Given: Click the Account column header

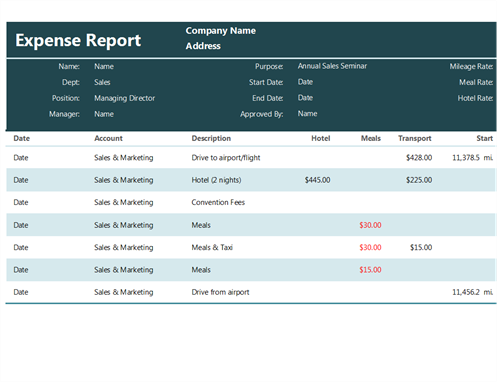Looking at the screenshot, I should pyautogui.click(x=108, y=138).
